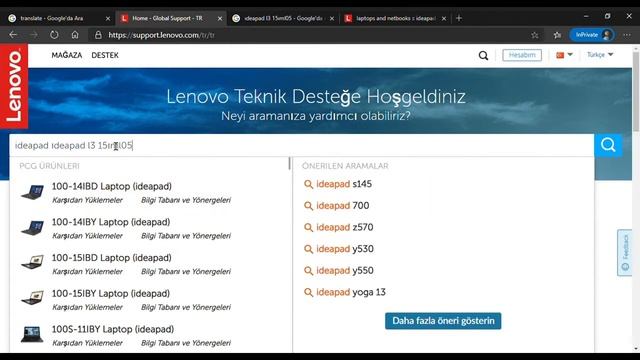
Task: Open the MAĞAZA menu
Action: click(67, 55)
